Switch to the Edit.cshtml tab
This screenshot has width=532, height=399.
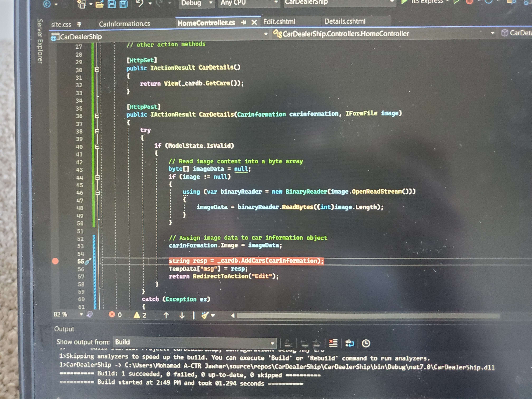pyautogui.click(x=279, y=22)
